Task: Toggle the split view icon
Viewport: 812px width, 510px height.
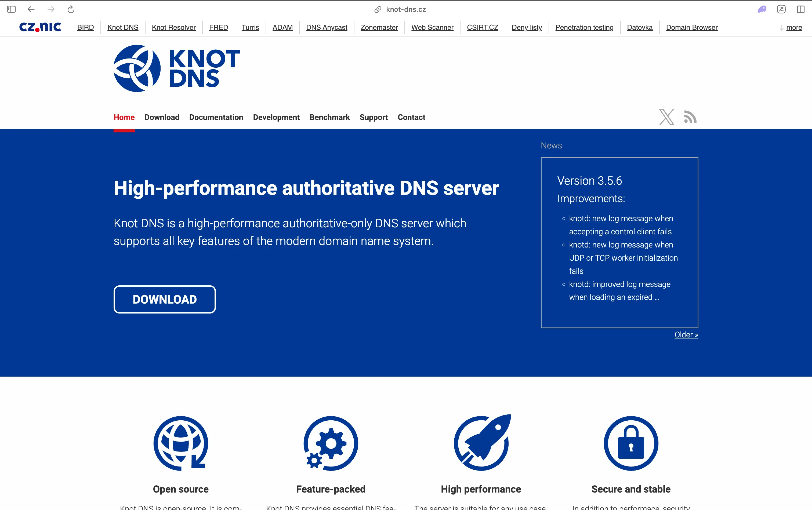Action: pos(800,9)
